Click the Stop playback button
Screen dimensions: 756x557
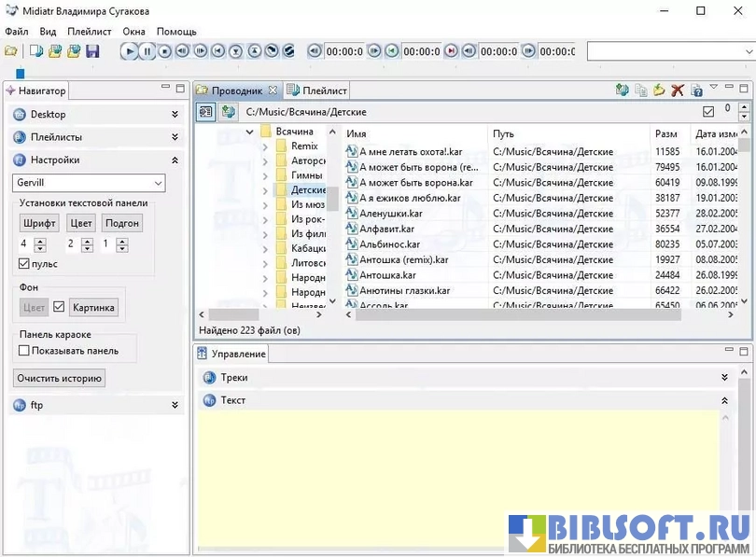coord(164,51)
